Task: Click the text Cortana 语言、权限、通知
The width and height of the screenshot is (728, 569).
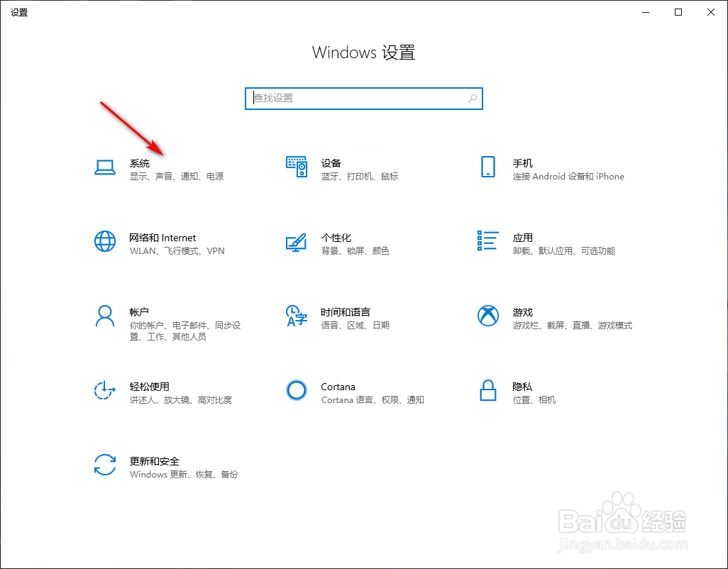Action: pos(373,400)
